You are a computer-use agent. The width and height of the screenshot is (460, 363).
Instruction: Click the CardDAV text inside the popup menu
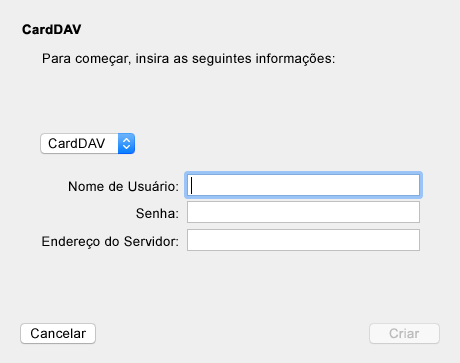pos(77,144)
